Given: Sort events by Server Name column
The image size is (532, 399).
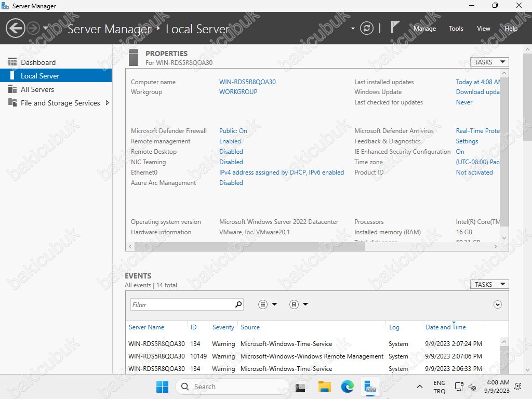Looking at the screenshot, I should pos(146,327).
